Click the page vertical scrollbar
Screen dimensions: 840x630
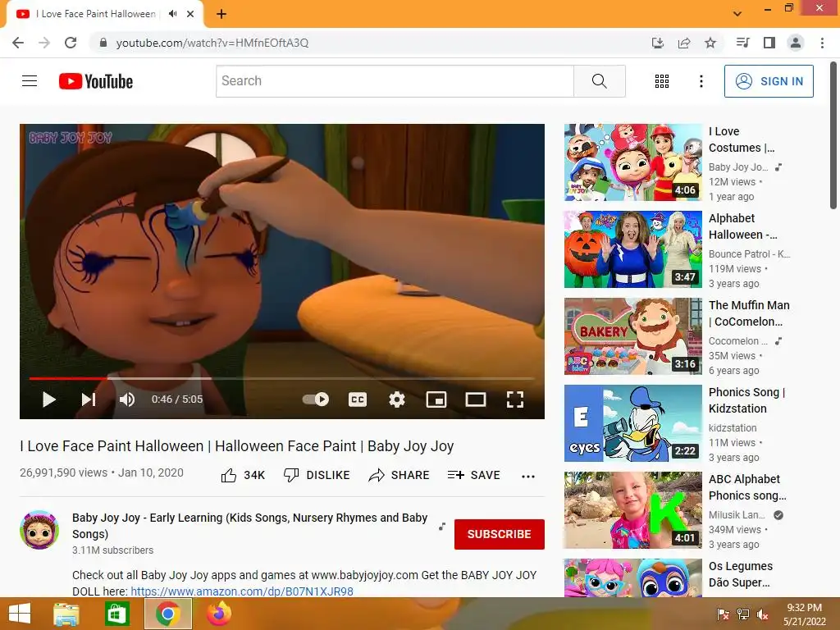[833, 135]
